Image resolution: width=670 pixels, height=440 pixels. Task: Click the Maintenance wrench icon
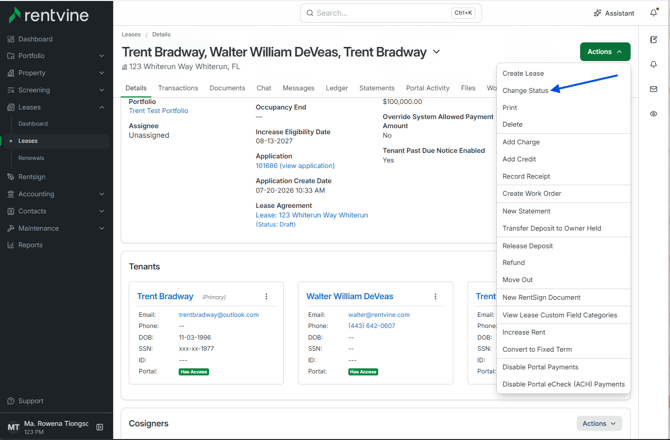click(11, 228)
